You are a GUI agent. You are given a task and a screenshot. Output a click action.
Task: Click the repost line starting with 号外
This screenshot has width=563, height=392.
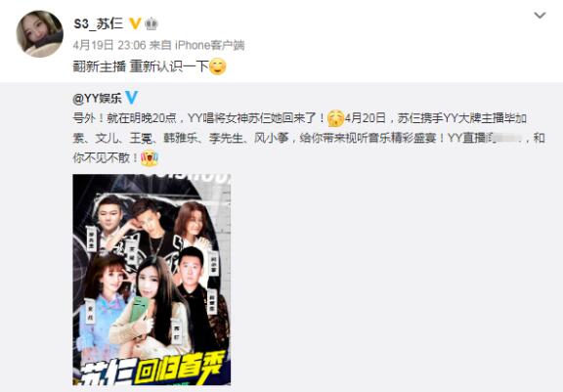pyautogui.click(x=299, y=118)
